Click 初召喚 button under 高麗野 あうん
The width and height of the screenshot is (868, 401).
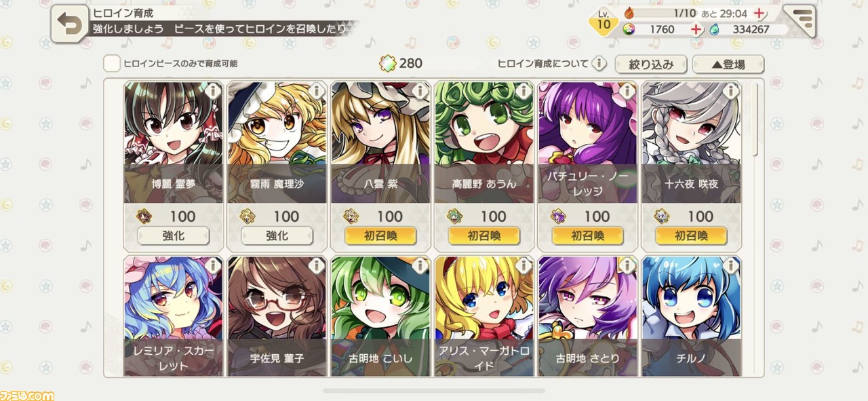pos(484,236)
